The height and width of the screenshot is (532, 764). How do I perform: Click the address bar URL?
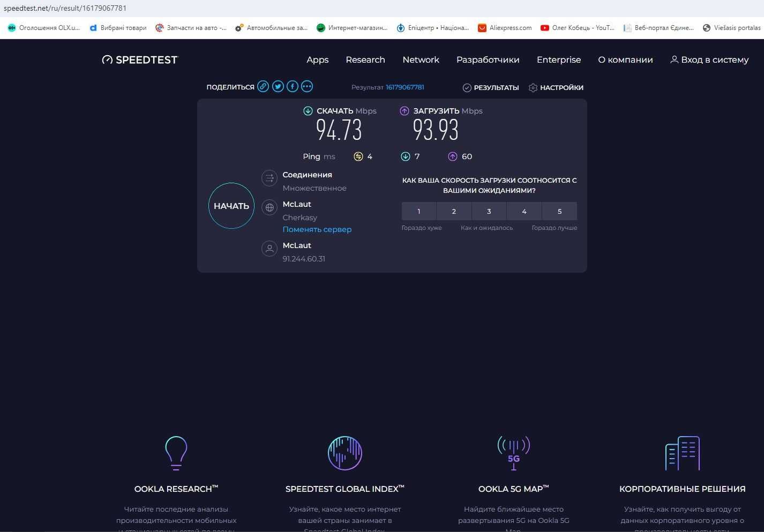(x=65, y=8)
